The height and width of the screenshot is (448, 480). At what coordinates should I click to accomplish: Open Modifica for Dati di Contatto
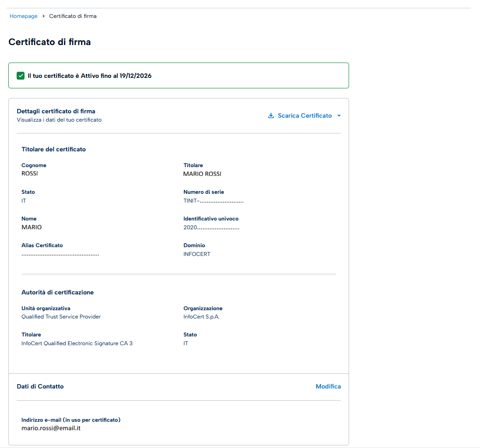point(328,386)
